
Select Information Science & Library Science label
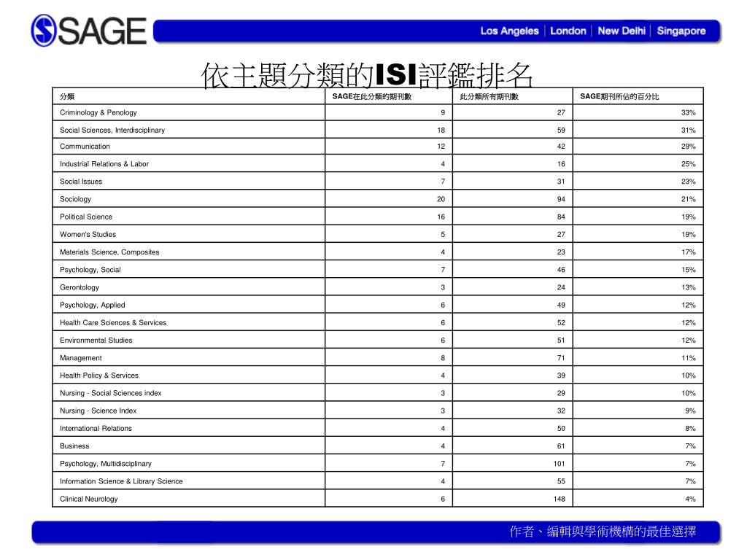121,481
